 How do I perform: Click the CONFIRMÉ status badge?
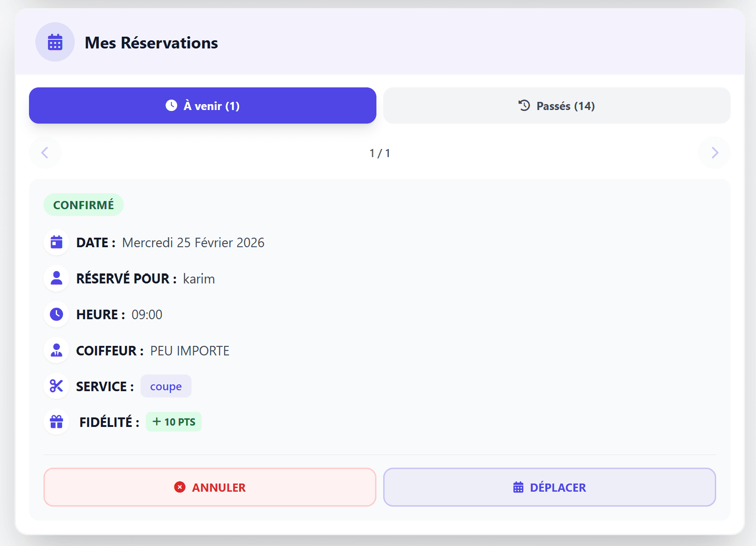tap(83, 205)
